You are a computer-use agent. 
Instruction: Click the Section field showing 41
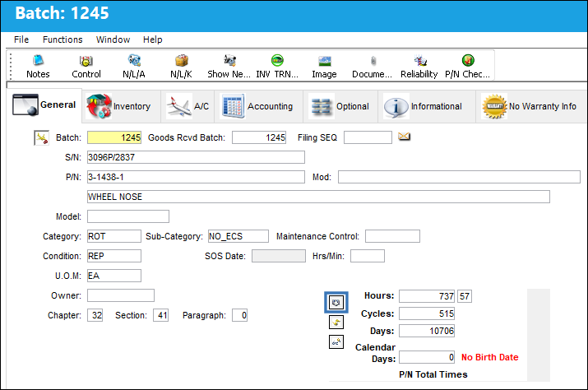click(161, 315)
